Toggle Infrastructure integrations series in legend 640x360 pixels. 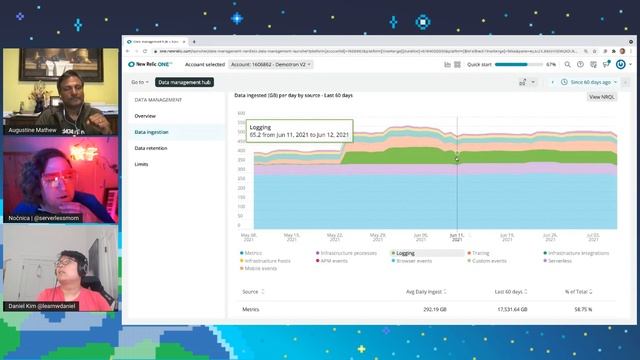[576, 253]
